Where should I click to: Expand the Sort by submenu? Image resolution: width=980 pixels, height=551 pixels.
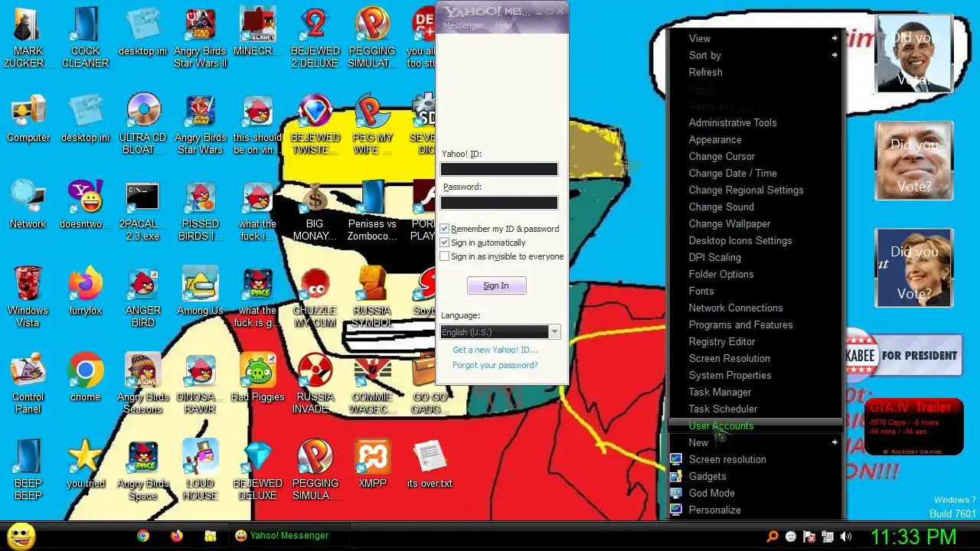[755, 55]
